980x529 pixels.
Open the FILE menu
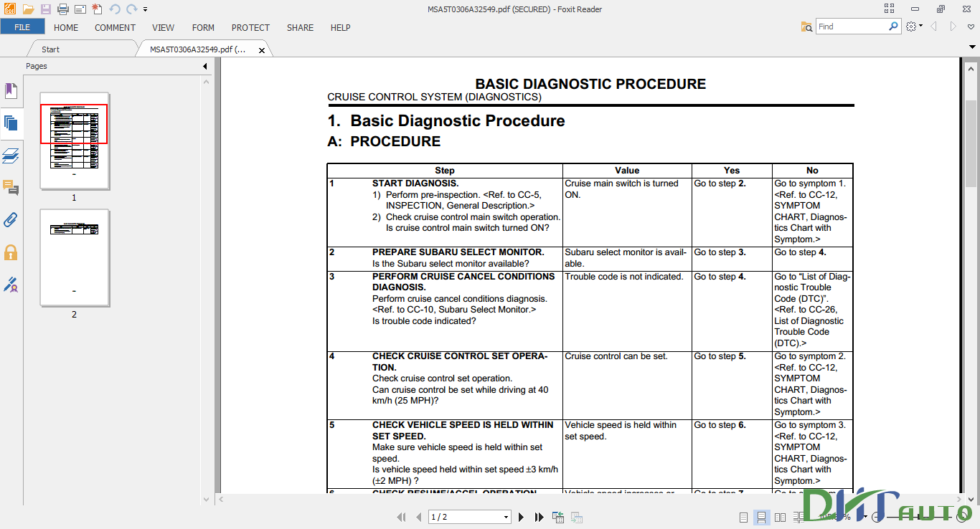[22, 27]
